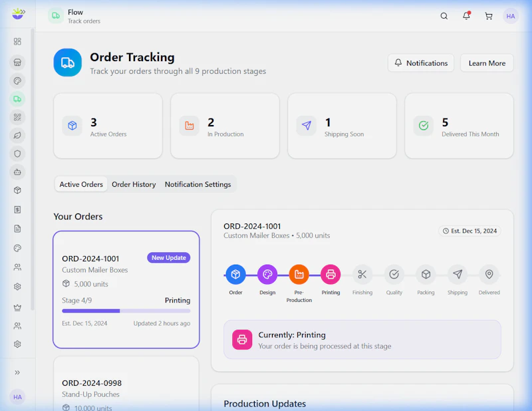Open Notification Settings tab
Image resolution: width=532 pixels, height=411 pixels.
click(198, 184)
